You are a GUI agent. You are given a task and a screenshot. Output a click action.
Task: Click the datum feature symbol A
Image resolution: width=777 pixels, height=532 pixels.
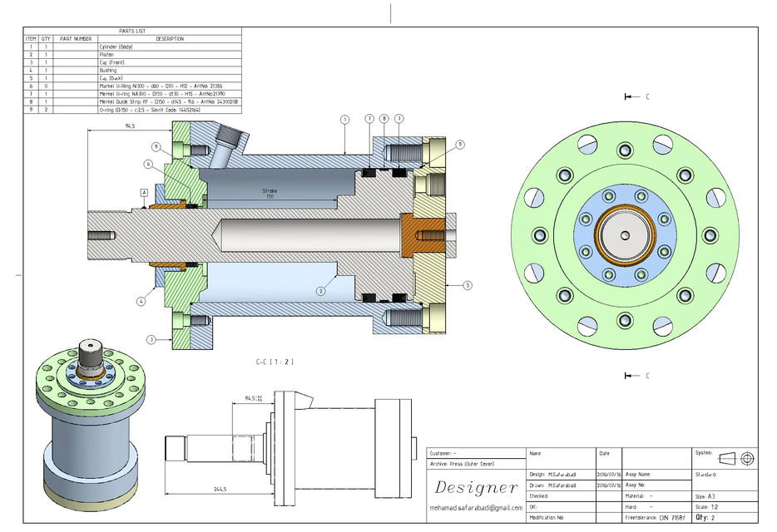142,192
